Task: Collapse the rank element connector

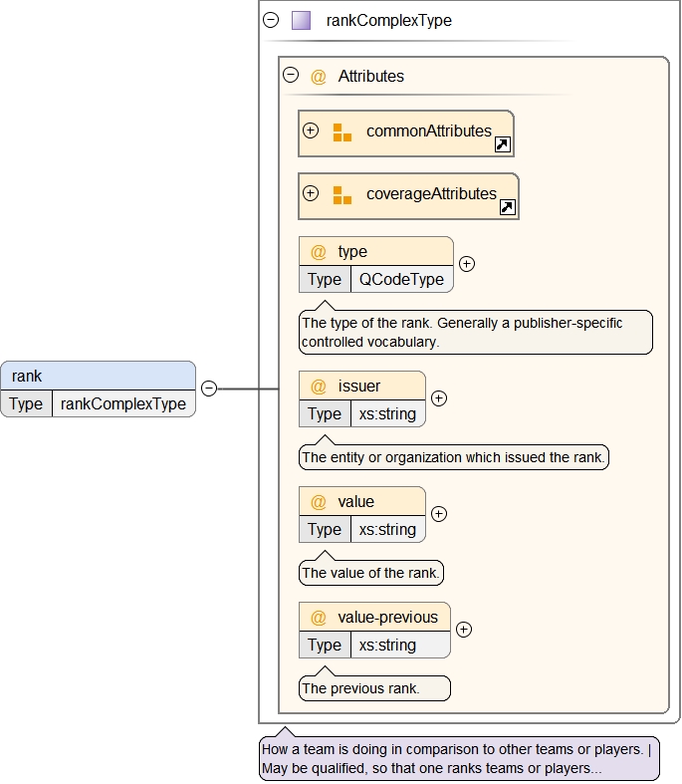Action: point(209,389)
